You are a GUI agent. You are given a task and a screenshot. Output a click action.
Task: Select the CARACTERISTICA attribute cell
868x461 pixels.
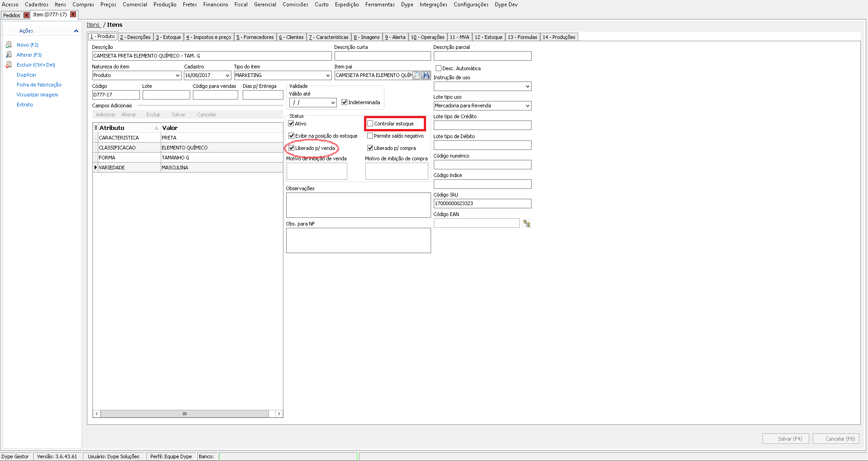pos(129,138)
